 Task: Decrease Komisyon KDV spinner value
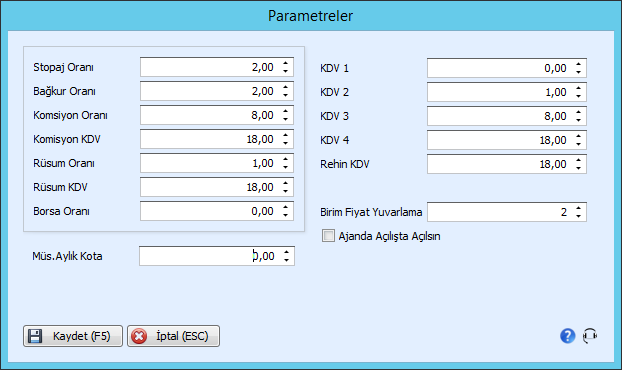[285, 143]
